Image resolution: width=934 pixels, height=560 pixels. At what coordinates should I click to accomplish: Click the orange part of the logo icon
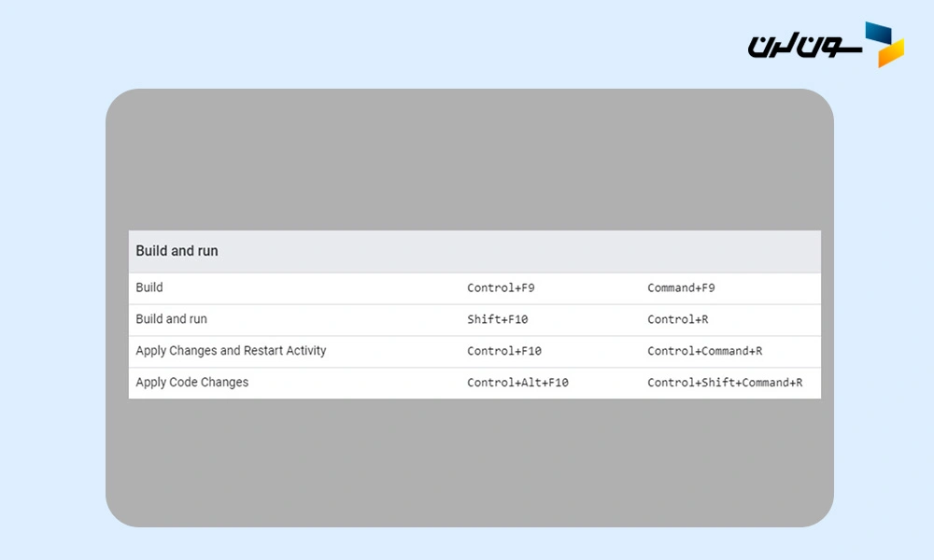click(x=892, y=54)
